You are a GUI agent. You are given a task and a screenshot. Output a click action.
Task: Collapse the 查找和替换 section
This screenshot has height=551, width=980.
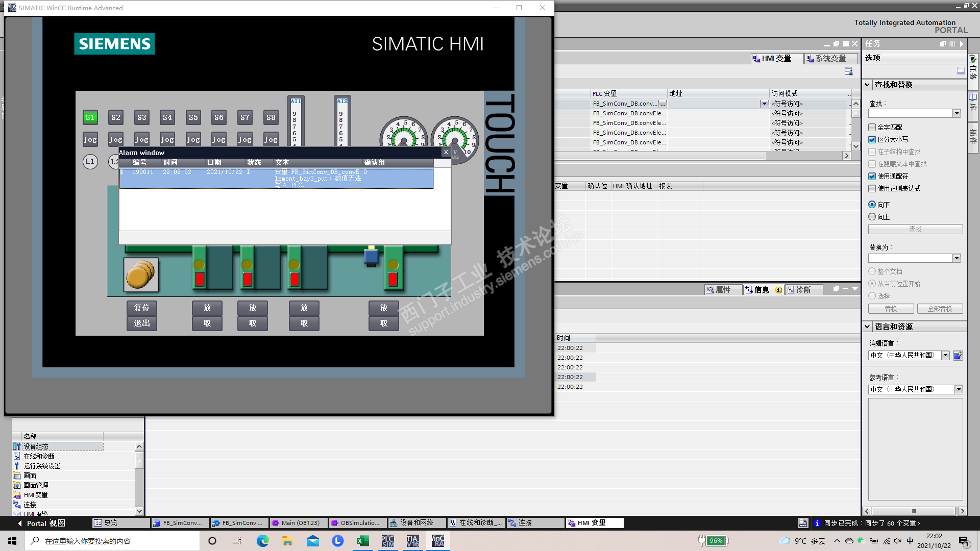coord(867,85)
